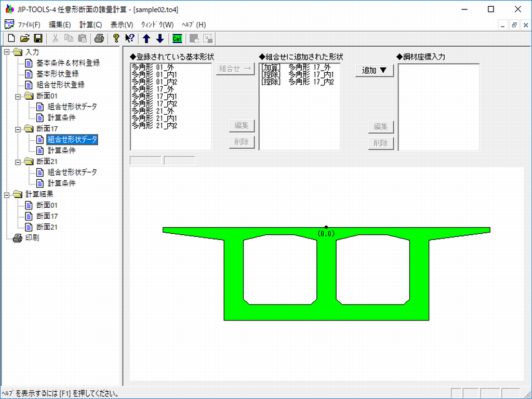
Task: Click the blue down arrow icon
Action: coord(160,38)
